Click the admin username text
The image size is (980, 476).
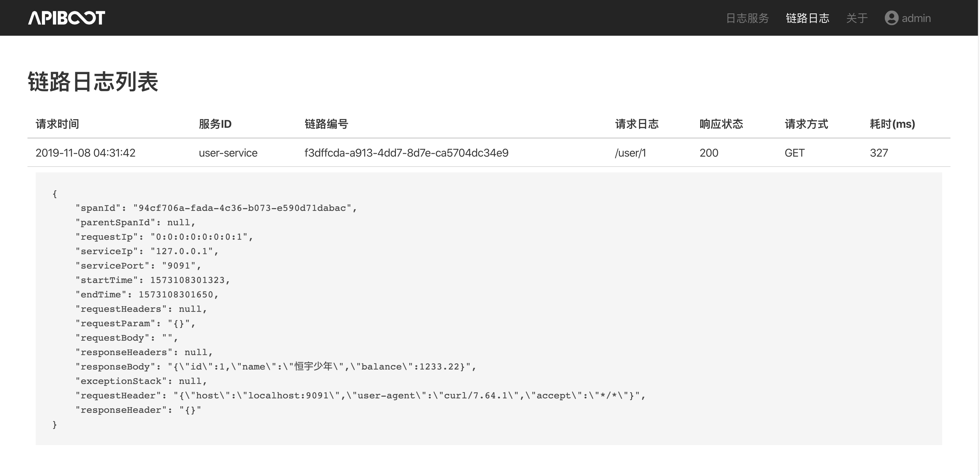(916, 18)
